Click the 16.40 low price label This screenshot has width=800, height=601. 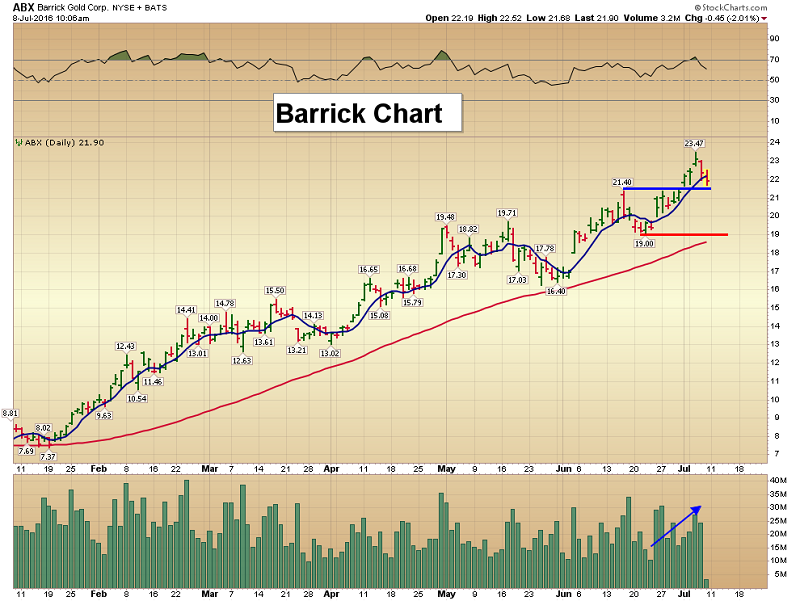pyautogui.click(x=556, y=291)
